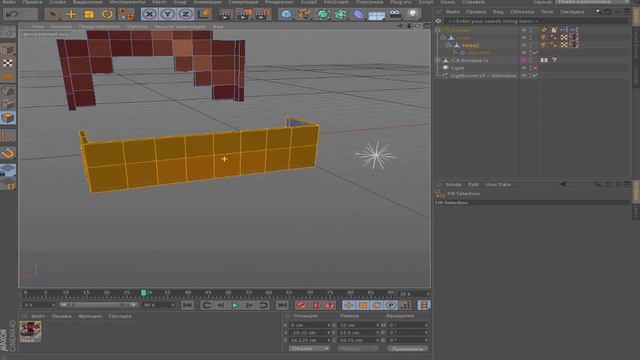Click the timeline preview range slider
Viewport: 640px width, 360px height.
pyautogui.click(x=98, y=305)
